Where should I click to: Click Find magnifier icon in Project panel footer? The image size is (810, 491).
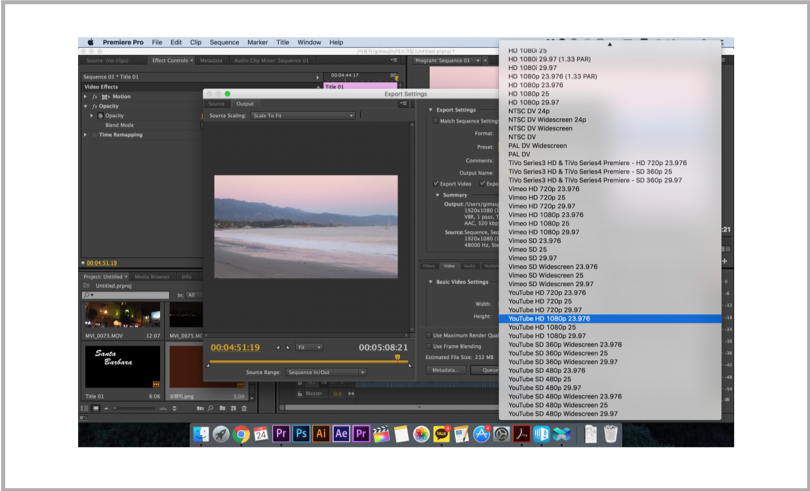211,408
